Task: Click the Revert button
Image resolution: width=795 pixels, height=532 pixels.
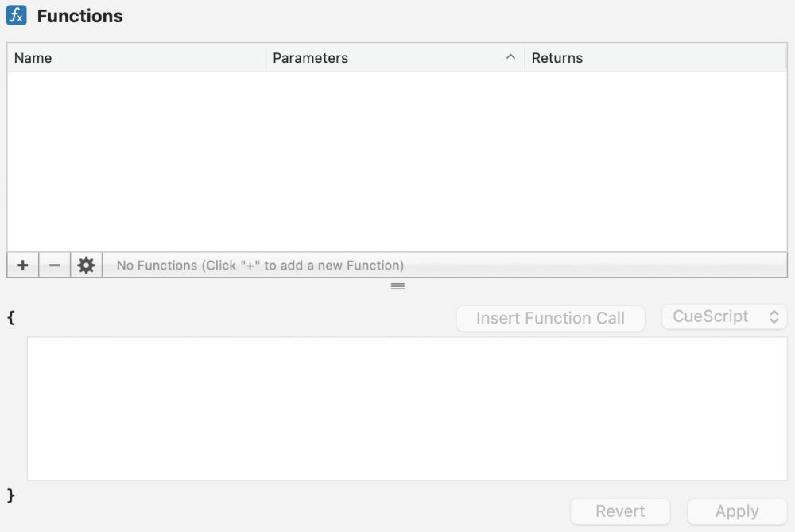Action: click(620, 511)
